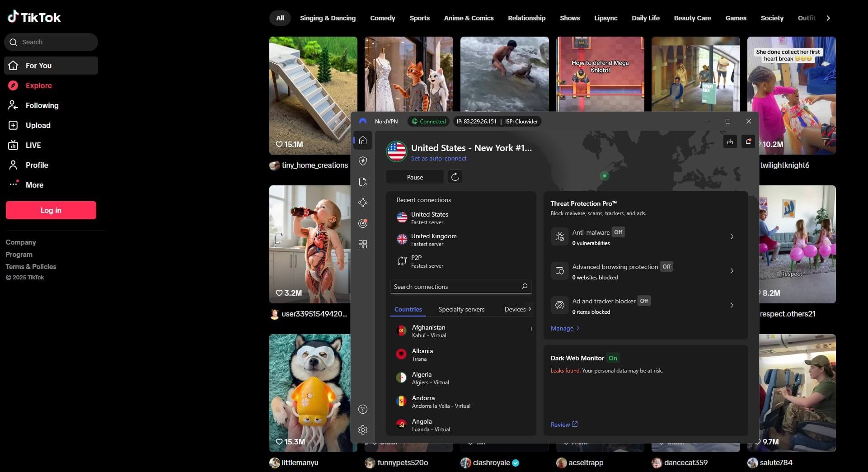Screen dimensions: 868x472
Task: Expand Advanced browsing protection chevron
Action: click(x=732, y=271)
